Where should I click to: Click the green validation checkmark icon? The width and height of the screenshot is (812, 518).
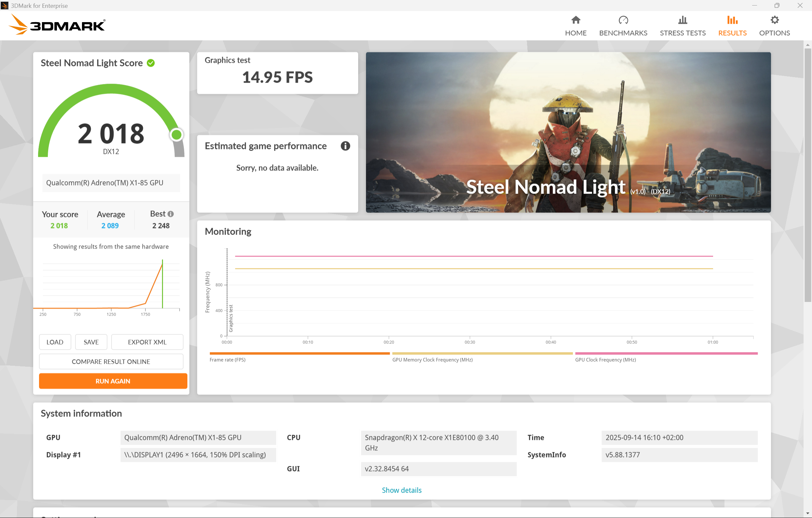click(x=151, y=63)
